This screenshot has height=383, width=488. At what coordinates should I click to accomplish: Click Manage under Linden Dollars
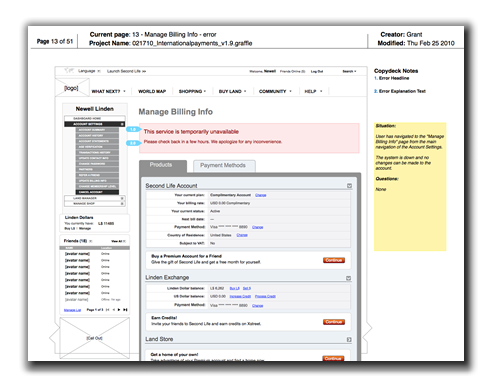85,228
